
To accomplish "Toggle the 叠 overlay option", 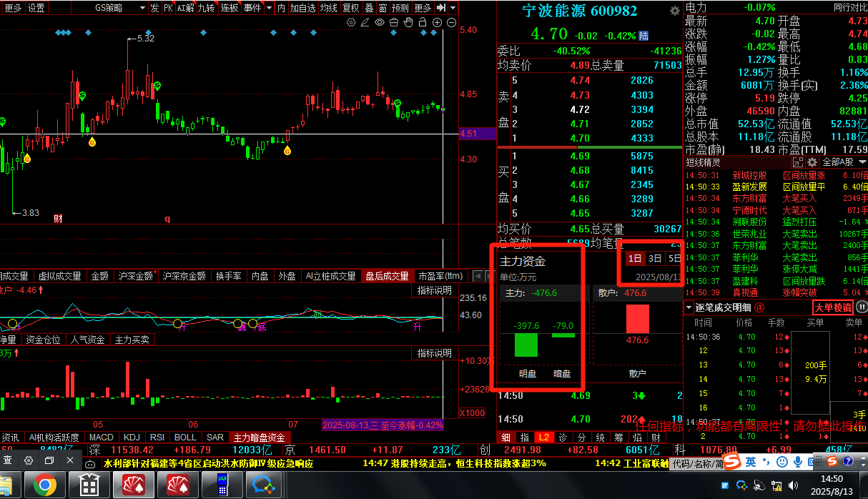I will (x=369, y=8).
